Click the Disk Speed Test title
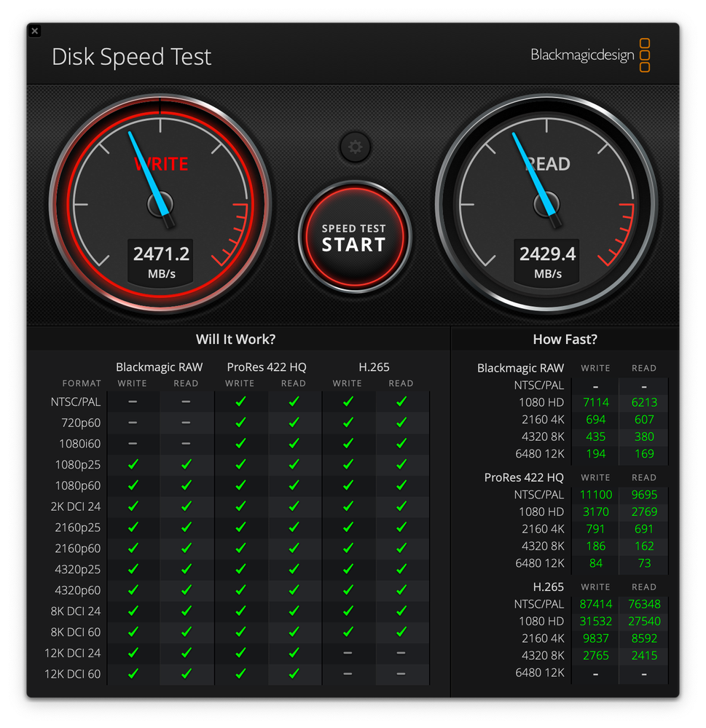The width and height of the screenshot is (706, 728). 131,57
